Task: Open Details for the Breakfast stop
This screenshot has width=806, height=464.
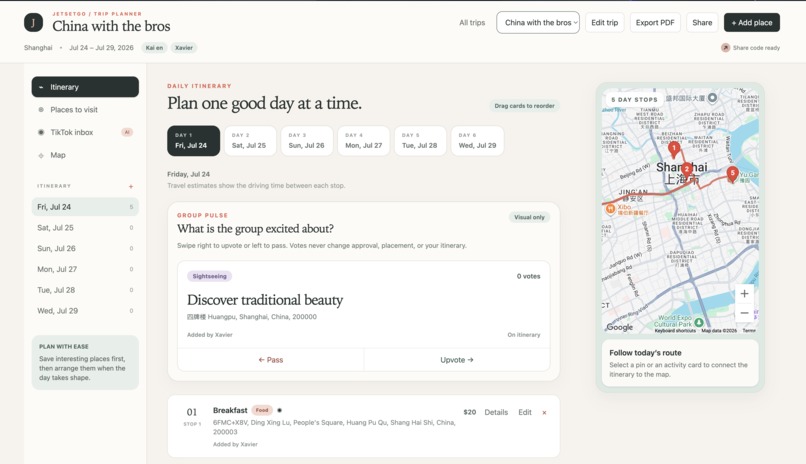Action: click(x=496, y=412)
